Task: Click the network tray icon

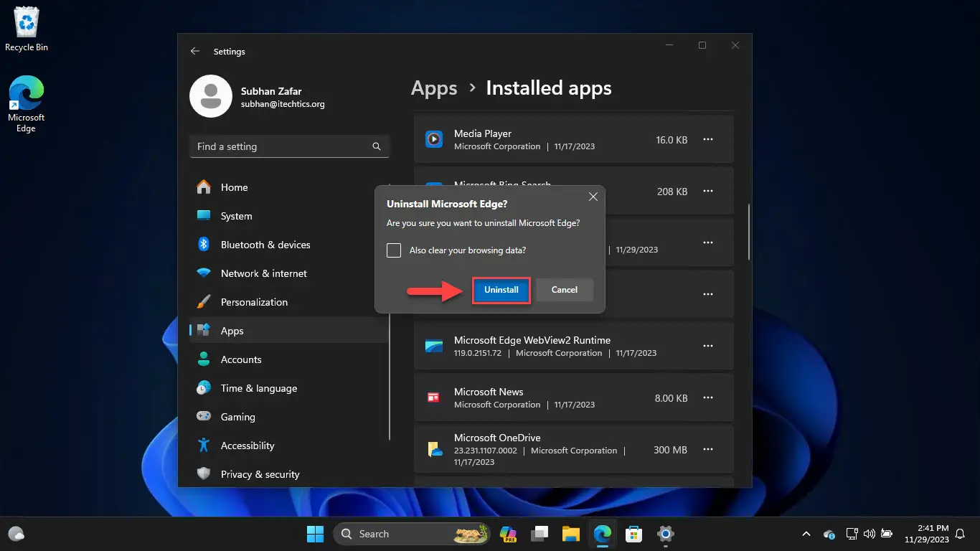Action: point(852,534)
